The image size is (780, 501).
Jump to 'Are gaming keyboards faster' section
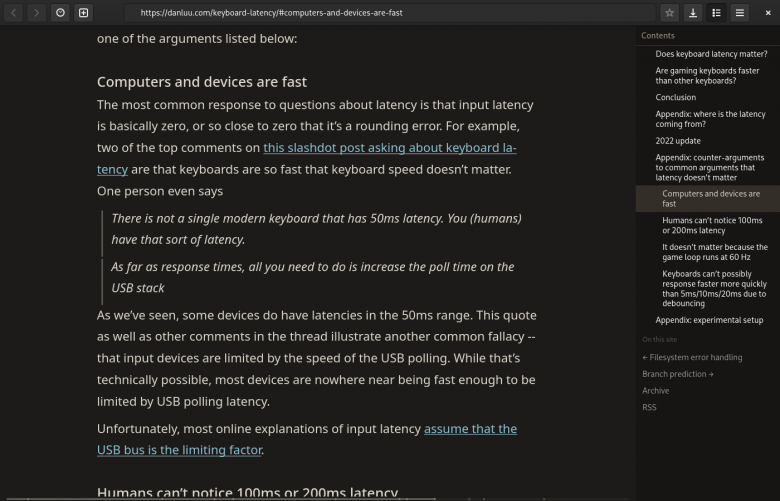707,76
